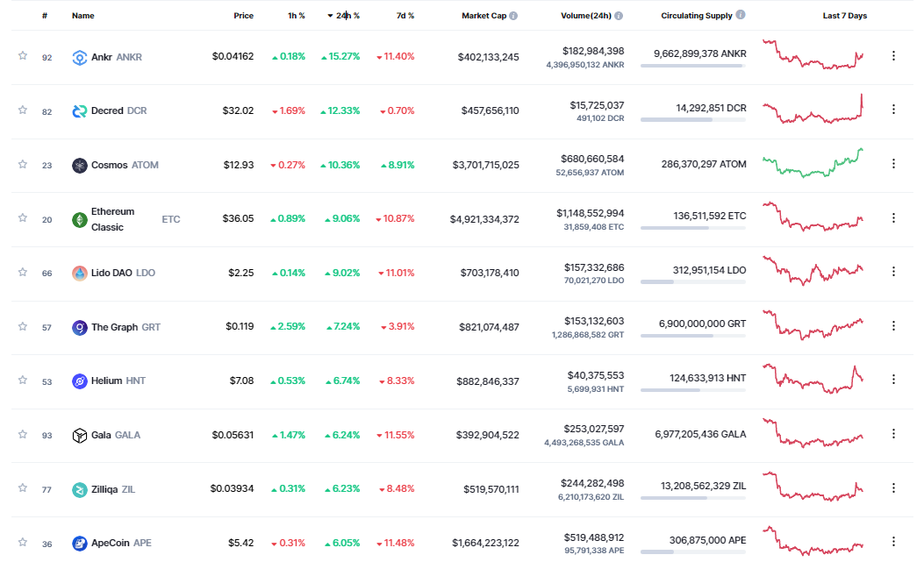Click the Circulating Supply info icon

tap(741, 15)
